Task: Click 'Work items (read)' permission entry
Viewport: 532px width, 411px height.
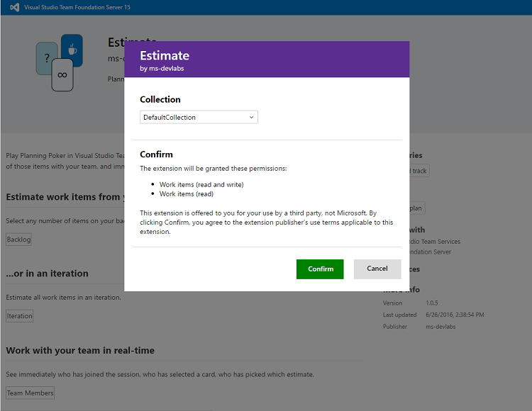Action: pos(187,193)
